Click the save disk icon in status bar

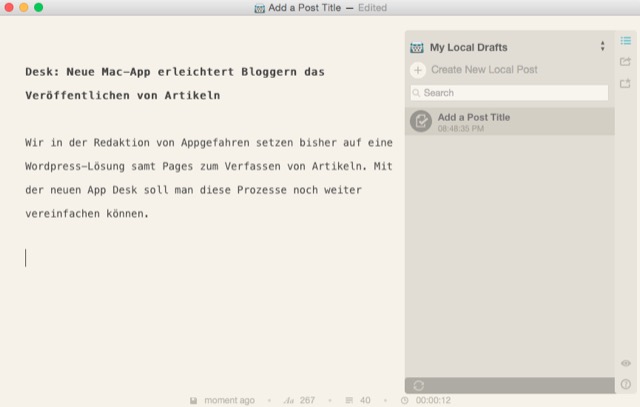tap(193, 400)
